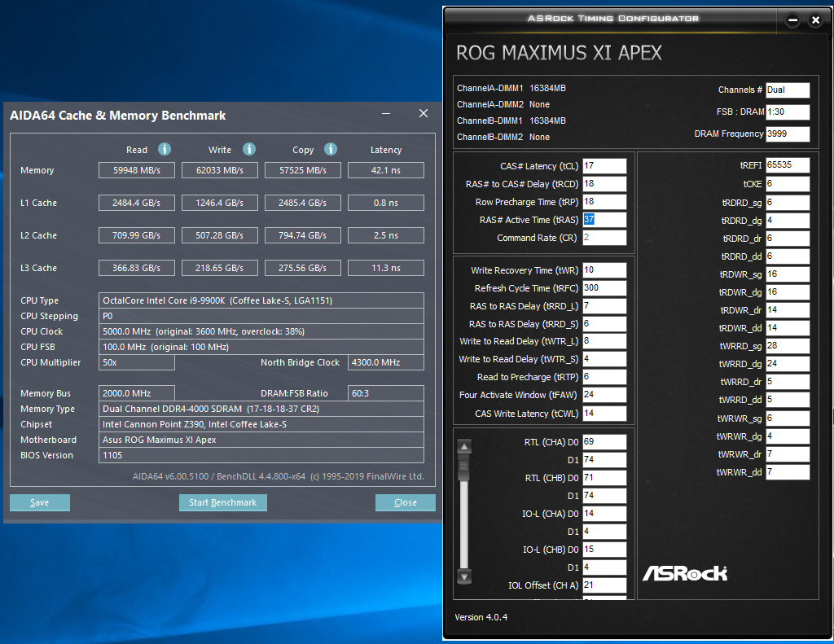Minimize the ASRock Timing Configurator window

click(792, 20)
